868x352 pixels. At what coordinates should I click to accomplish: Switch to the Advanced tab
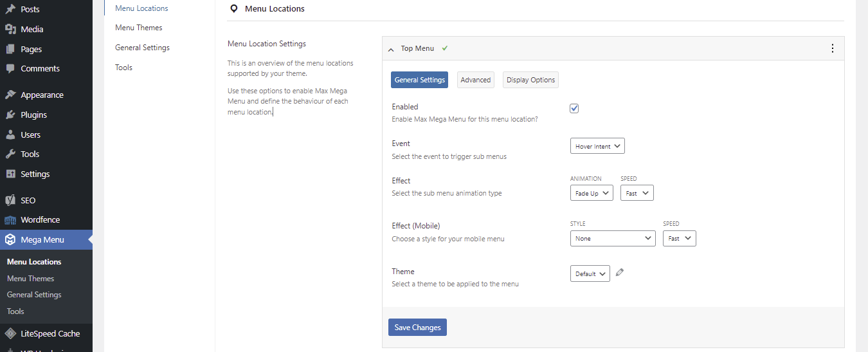click(x=476, y=80)
